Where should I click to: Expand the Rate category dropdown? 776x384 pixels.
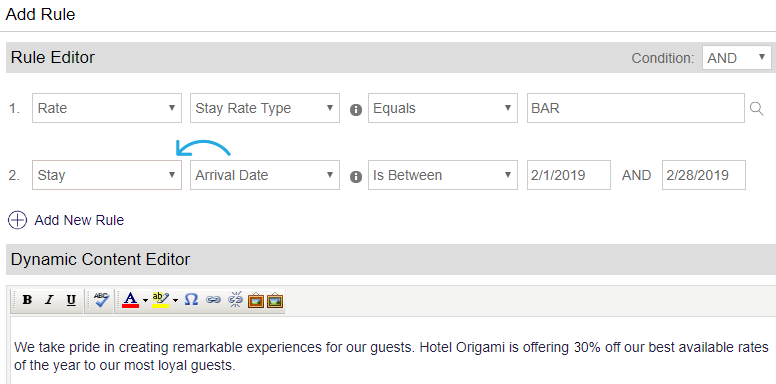[107, 108]
